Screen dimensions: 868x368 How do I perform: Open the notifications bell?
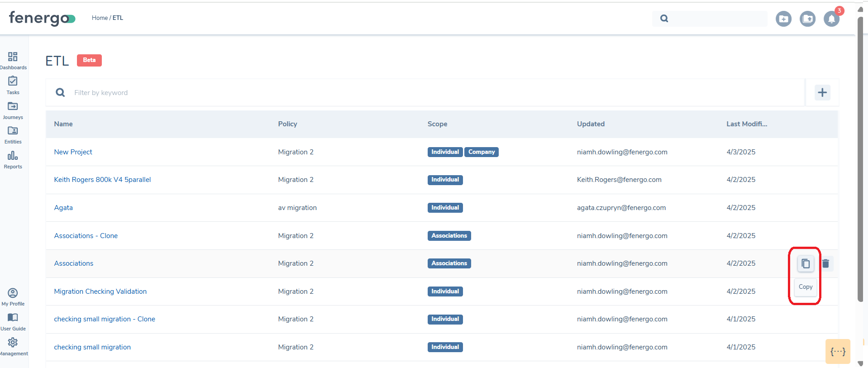(x=831, y=19)
